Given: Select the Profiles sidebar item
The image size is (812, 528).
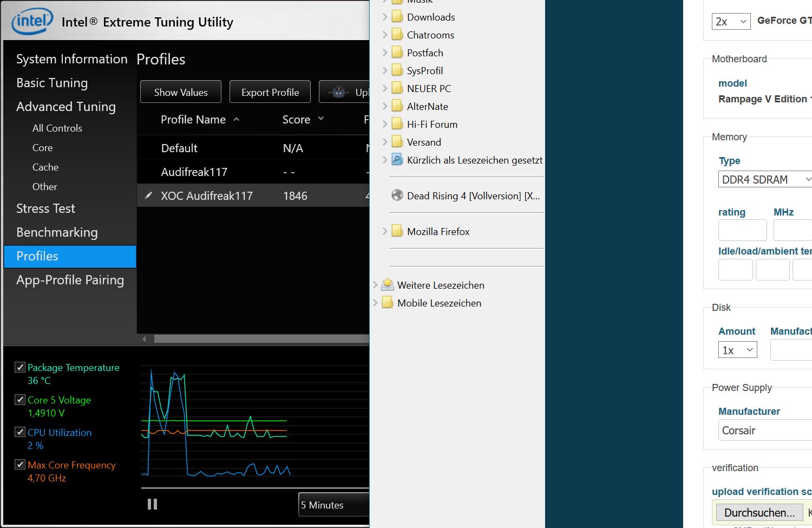Looking at the screenshot, I should coord(70,256).
